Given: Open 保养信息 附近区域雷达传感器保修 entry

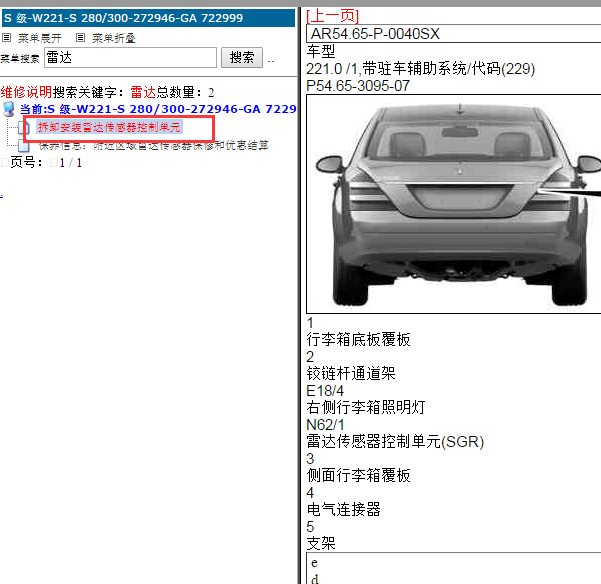Looking at the screenshot, I should 154,145.
